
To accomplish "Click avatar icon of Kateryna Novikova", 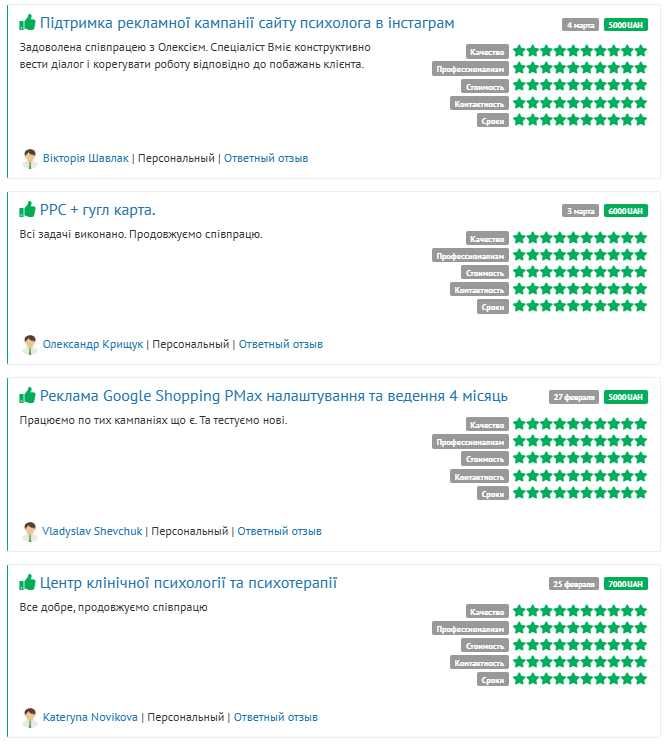I will (30, 717).
